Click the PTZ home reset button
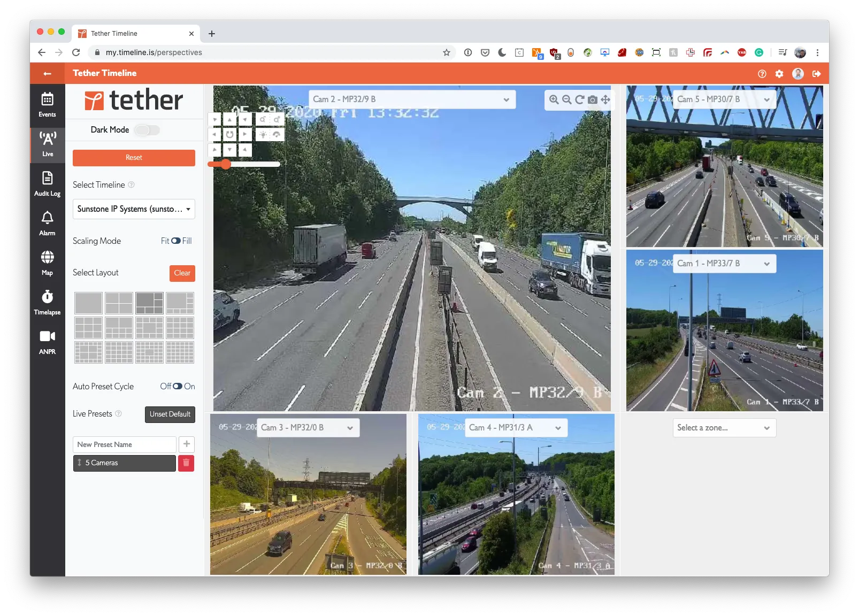 click(x=229, y=134)
